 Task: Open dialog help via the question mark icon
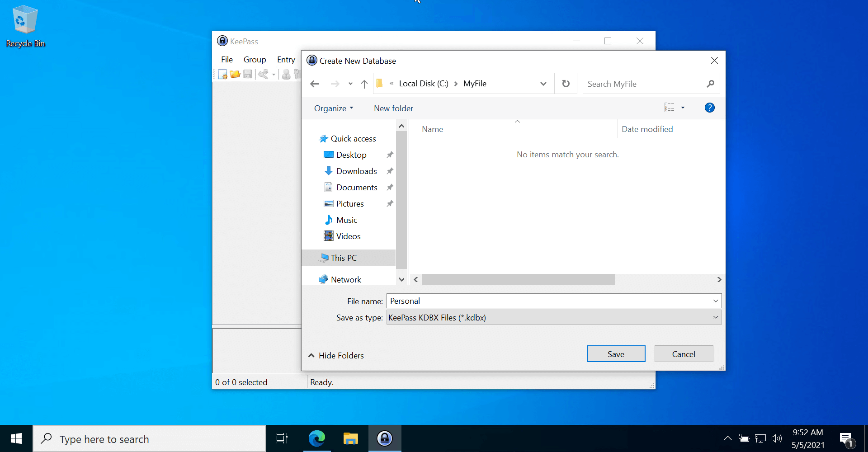(x=709, y=108)
